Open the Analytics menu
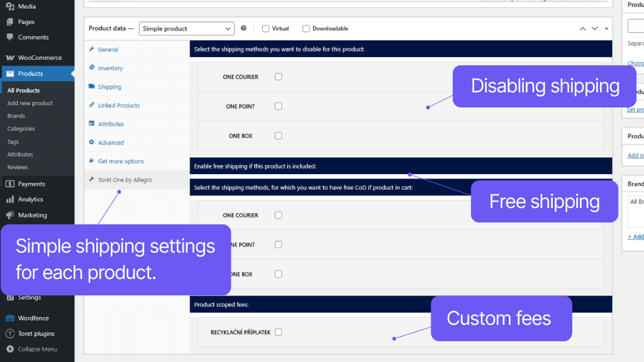The width and height of the screenshot is (644, 362). coord(37,199)
